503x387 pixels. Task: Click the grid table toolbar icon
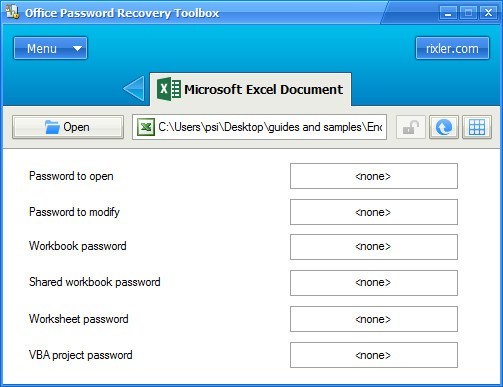(x=477, y=127)
